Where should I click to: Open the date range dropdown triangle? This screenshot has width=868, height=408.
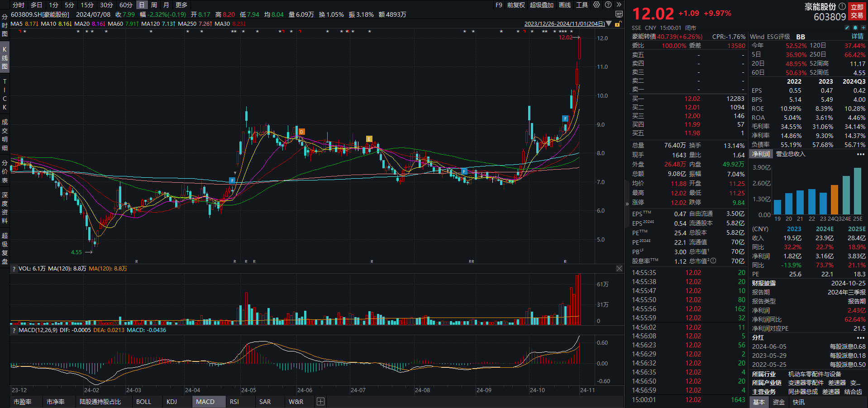pos(609,24)
